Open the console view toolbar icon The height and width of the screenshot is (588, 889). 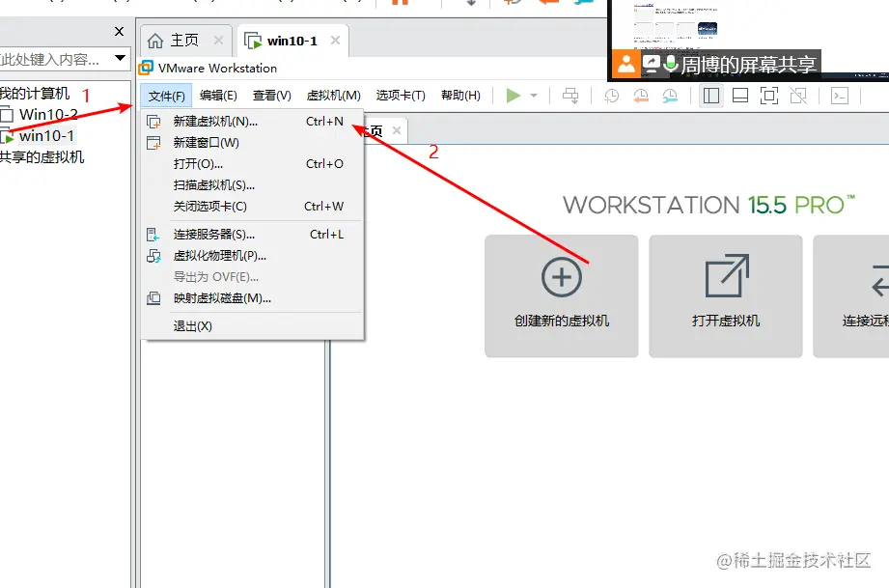[x=839, y=96]
